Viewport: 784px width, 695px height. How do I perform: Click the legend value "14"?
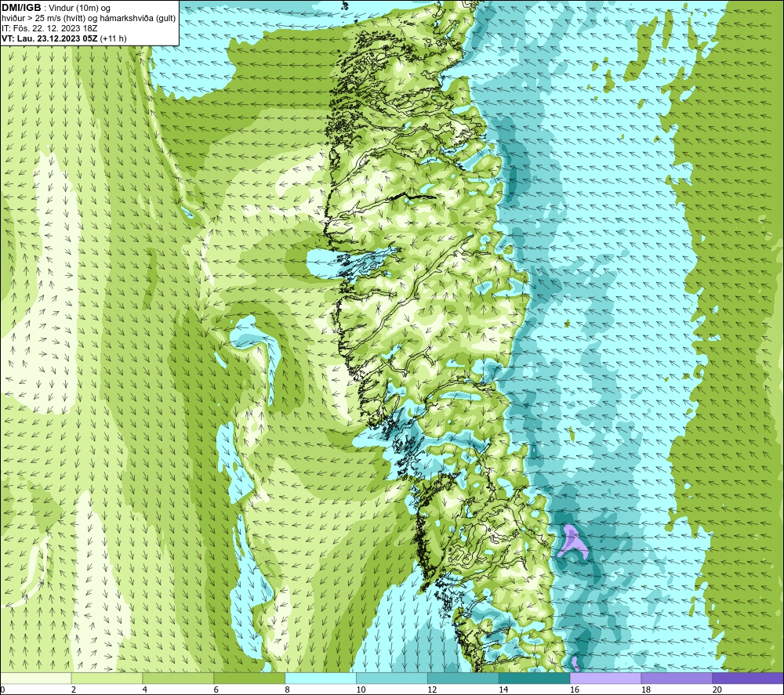(x=503, y=690)
